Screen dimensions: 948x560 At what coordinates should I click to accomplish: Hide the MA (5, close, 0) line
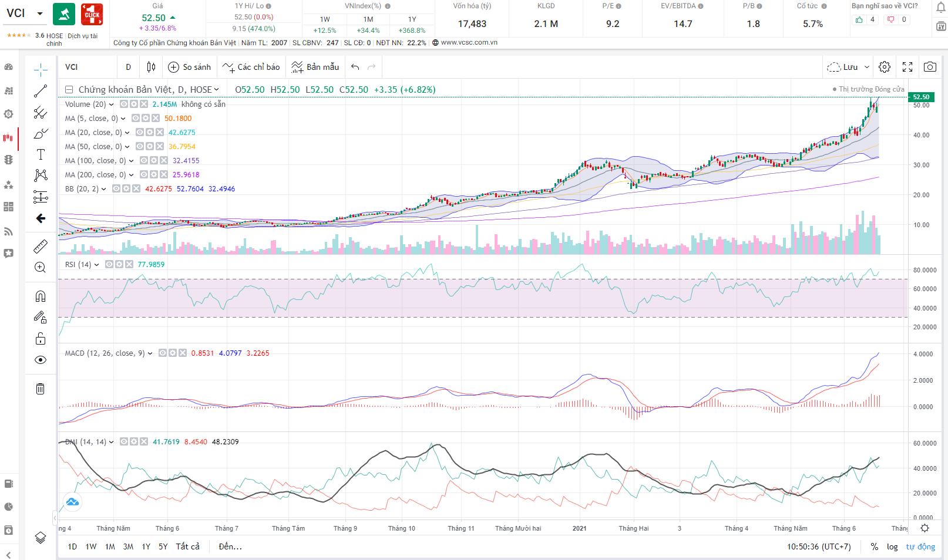pos(136,118)
